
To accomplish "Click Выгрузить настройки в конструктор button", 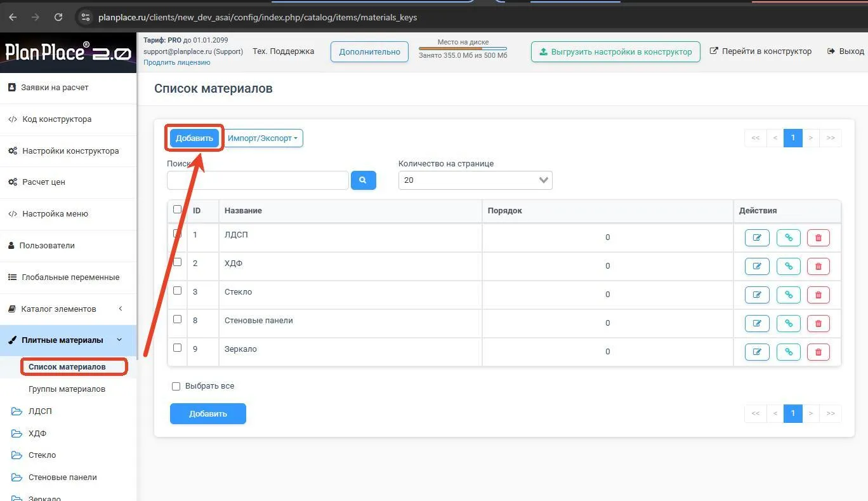I will click(615, 51).
